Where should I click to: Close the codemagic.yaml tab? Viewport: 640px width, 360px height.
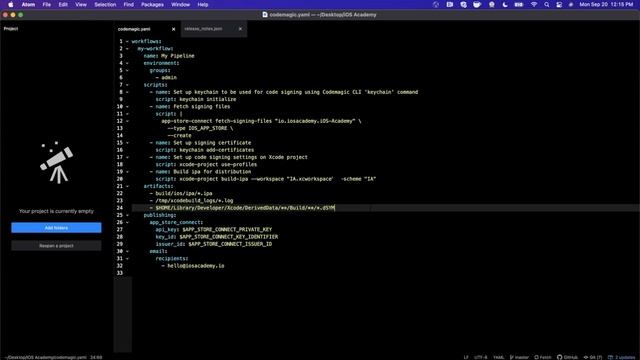(173, 29)
